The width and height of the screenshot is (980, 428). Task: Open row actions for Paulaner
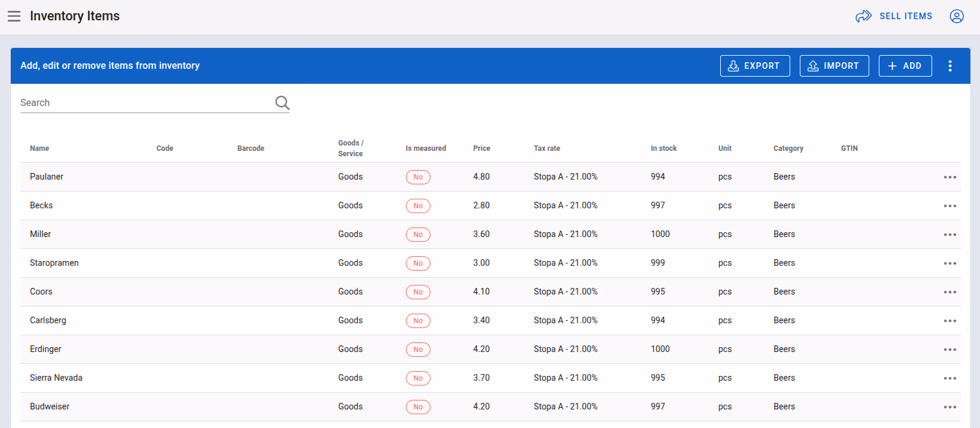click(x=950, y=177)
